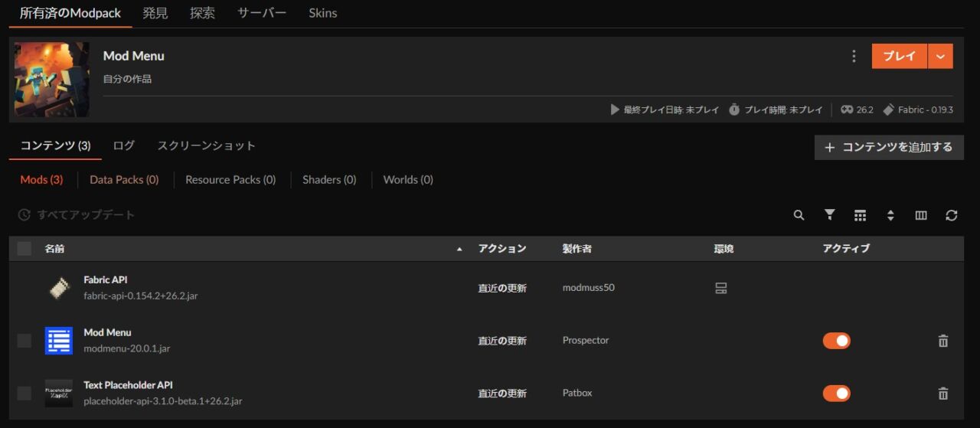
Task: Open the Skins tab
Action: (323, 13)
